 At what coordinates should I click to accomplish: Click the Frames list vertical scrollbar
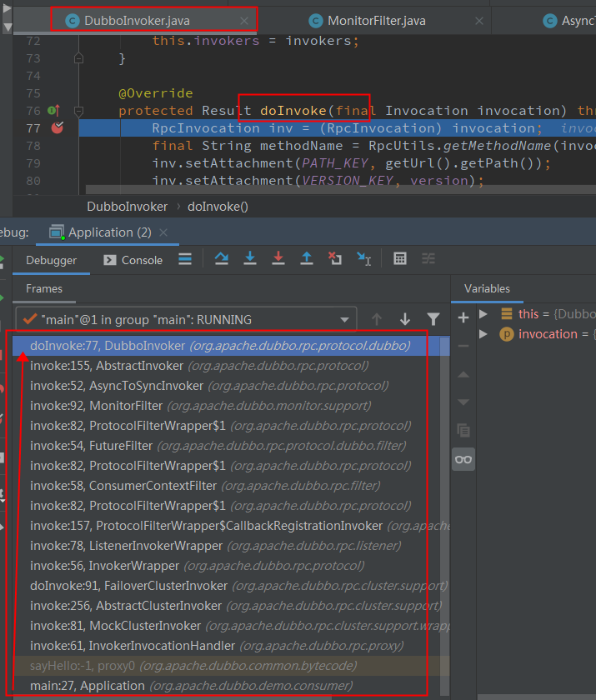[x=444, y=516]
